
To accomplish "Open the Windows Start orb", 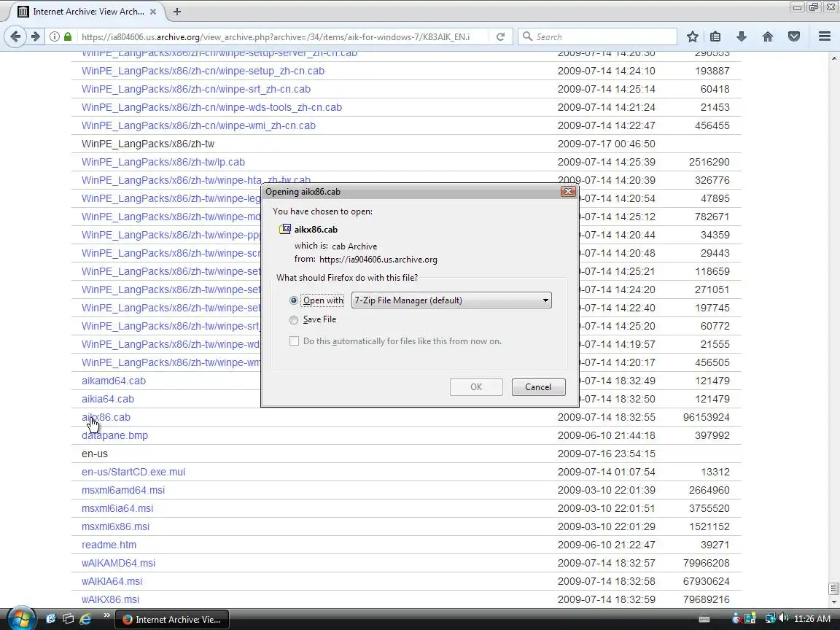I will [20, 619].
